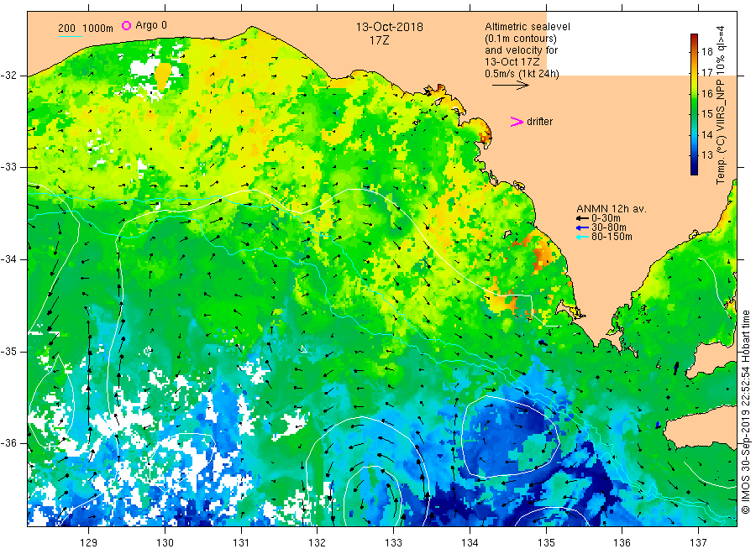
Task: Click the 'drifter' legend label
Action: click(x=539, y=122)
